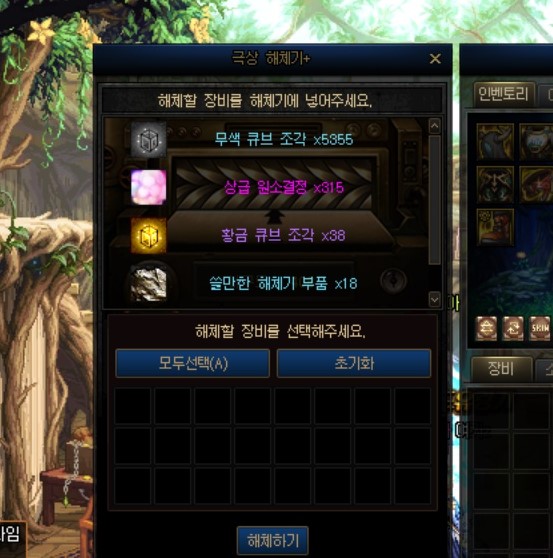Click the 해체하기 disassemble button
Image resolution: width=553 pixels, height=558 pixels.
pos(273,541)
